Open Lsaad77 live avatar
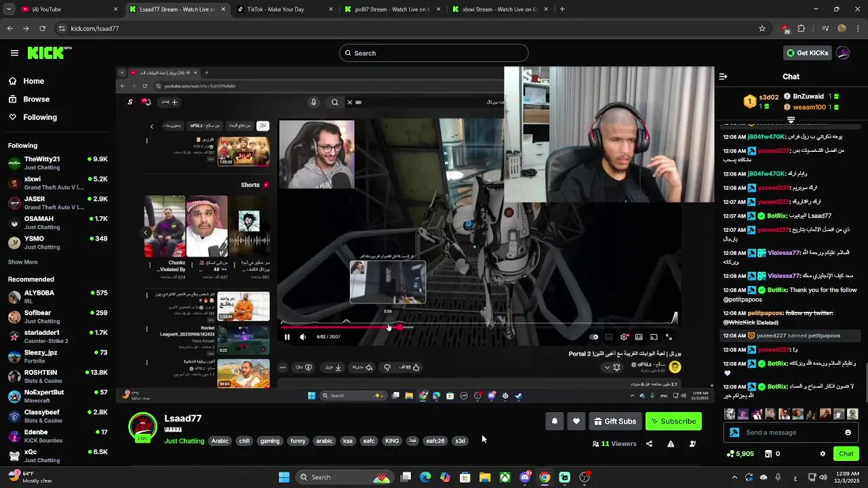 click(143, 427)
